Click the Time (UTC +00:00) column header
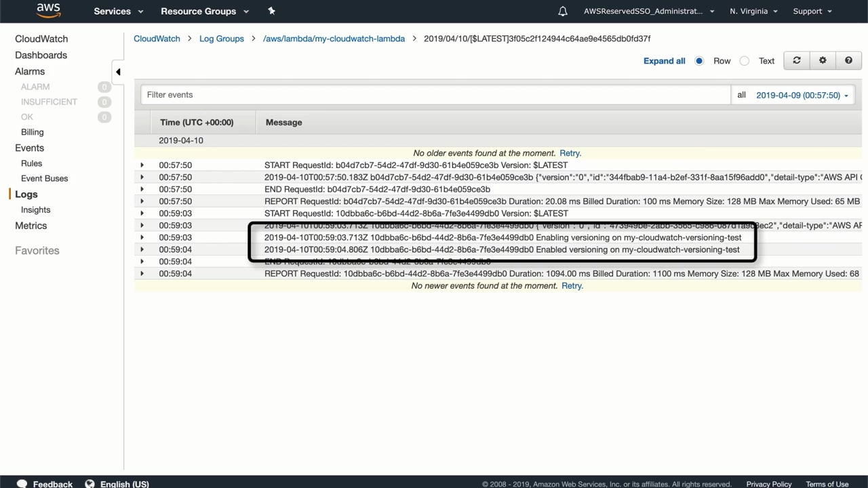 pyautogui.click(x=197, y=123)
